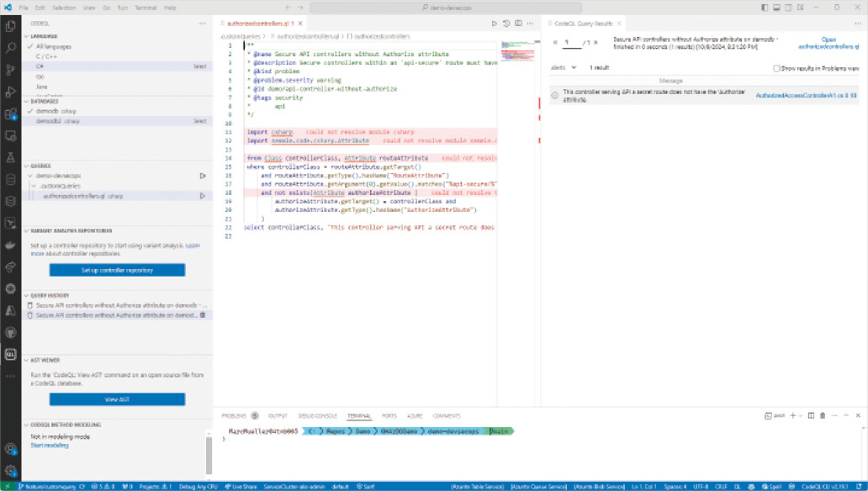
Task: Open the Explorer view in the activity bar
Action: coord(10,26)
